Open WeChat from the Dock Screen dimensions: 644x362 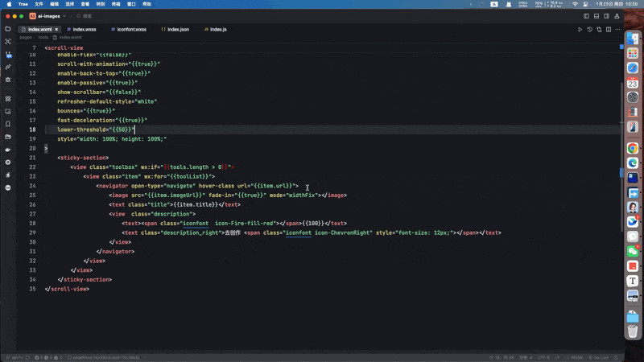click(633, 251)
